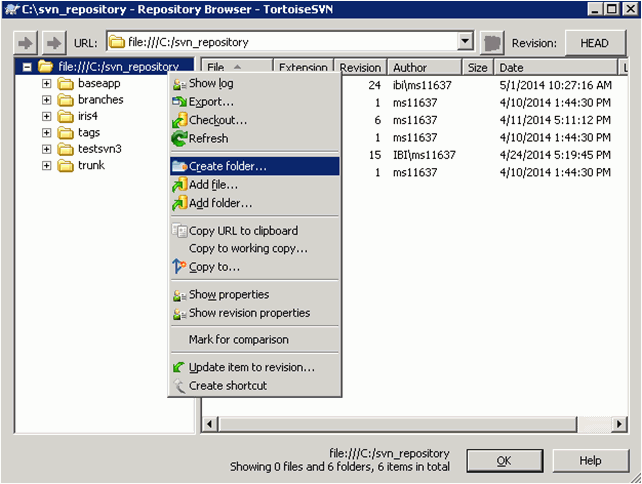
Task: Select the trunk tree item label
Action: point(91,165)
